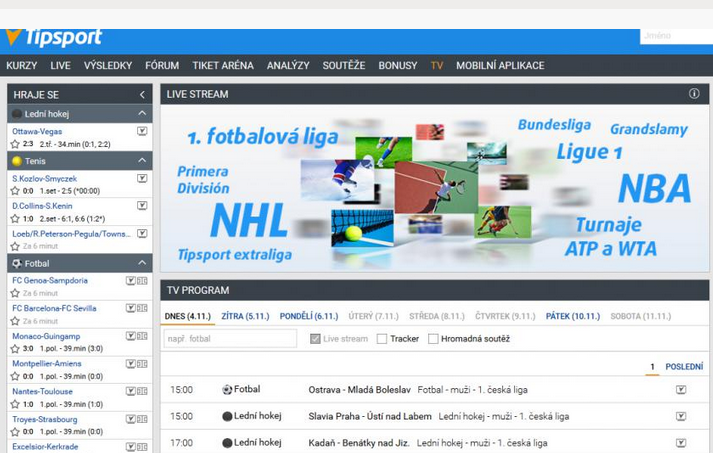Switch to the PÁTEK (10.11.) tab
The width and height of the screenshot is (713, 453).
pyautogui.click(x=573, y=316)
